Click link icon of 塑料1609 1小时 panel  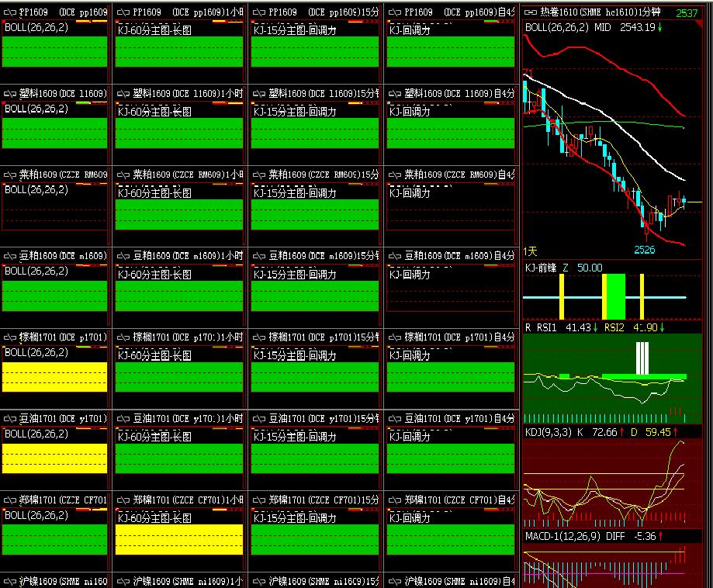(123, 93)
